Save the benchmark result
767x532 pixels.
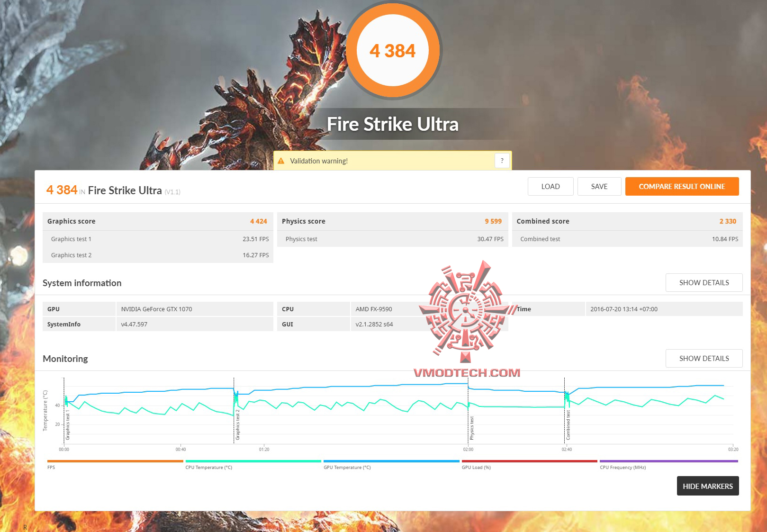click(x=599, y=187)
